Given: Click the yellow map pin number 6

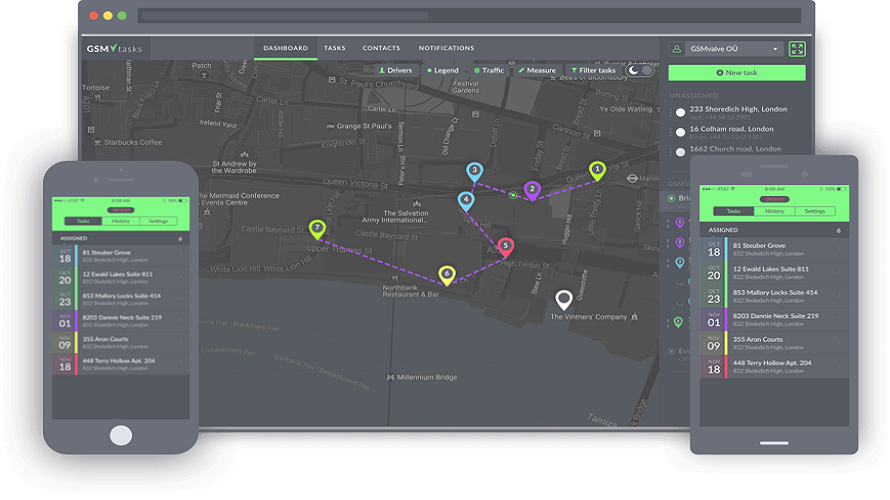Looking at the screenshot, I should (447, 274).
